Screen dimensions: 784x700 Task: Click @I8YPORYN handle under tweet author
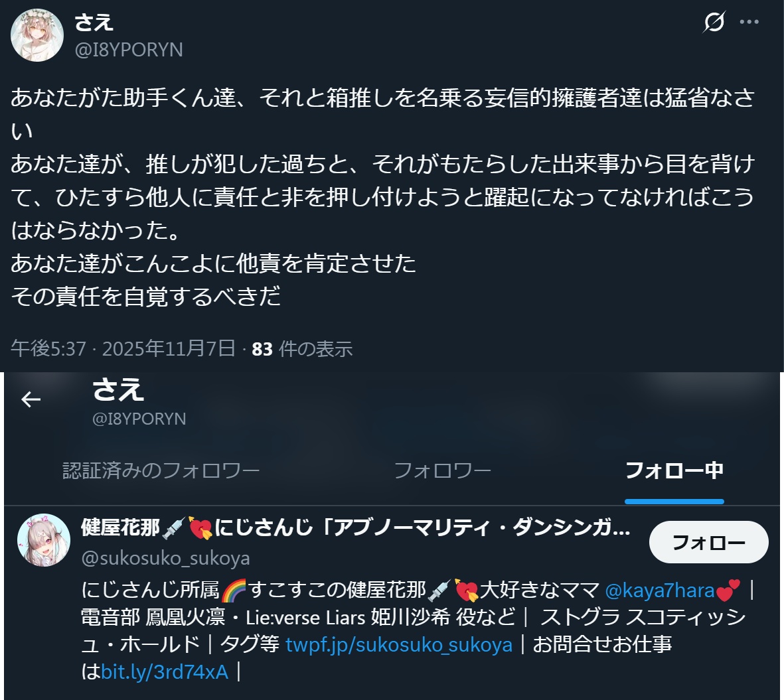tap(129, 50)
